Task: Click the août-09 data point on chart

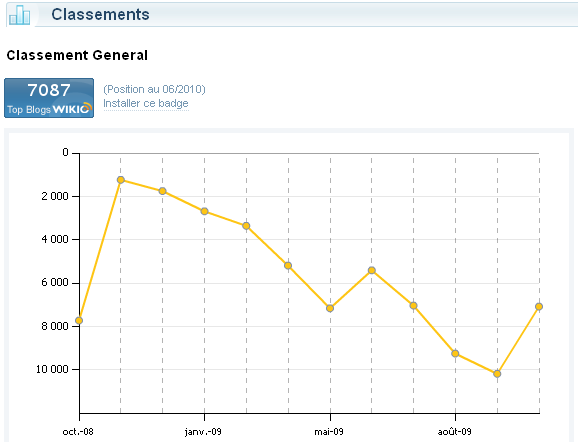Action: tap(455, 354)
